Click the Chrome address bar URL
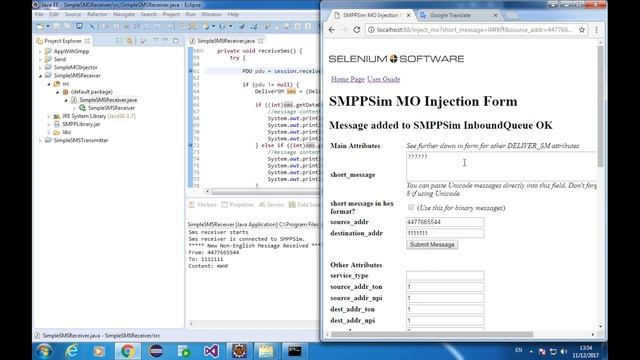This screenshot has width=640, height=360. pyautogui.click(x=474, y=30)
